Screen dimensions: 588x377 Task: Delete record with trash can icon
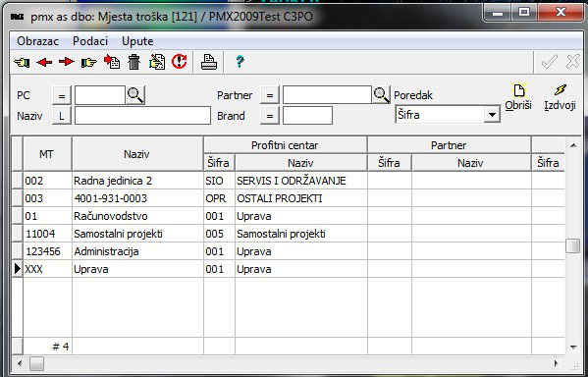pyautogui.click(x=134, y=62)
